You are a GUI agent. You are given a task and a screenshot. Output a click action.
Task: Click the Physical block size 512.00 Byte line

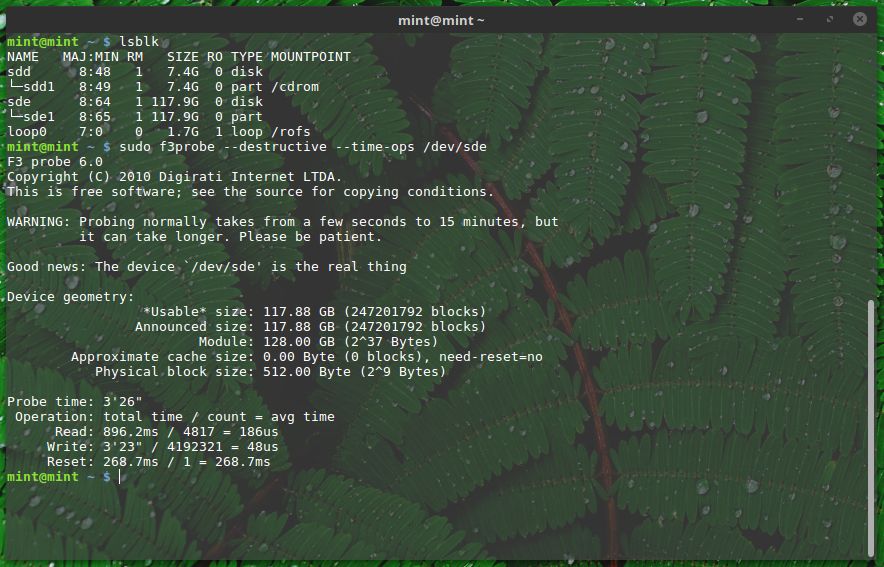(271, 372)
